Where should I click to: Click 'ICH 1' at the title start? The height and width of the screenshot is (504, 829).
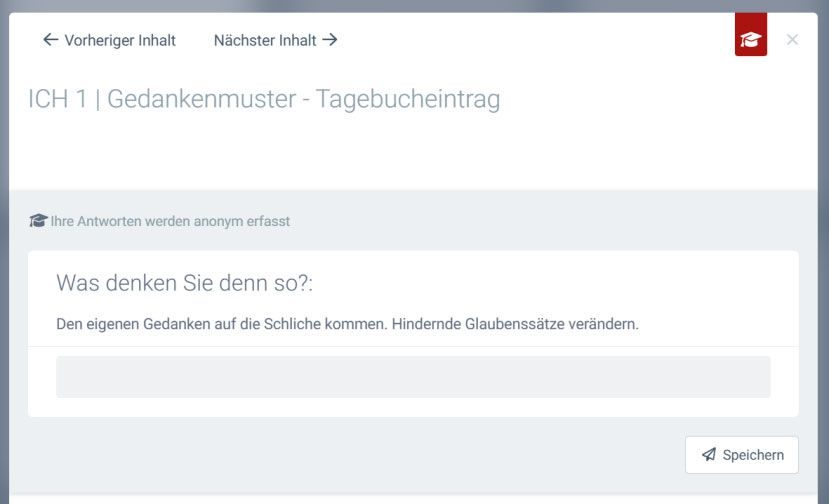point(57,100)
